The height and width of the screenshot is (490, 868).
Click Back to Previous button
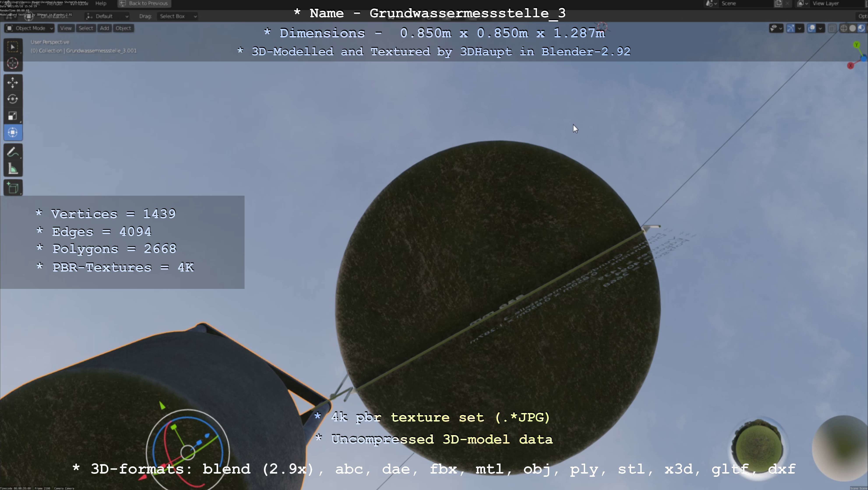coord(144,3)
